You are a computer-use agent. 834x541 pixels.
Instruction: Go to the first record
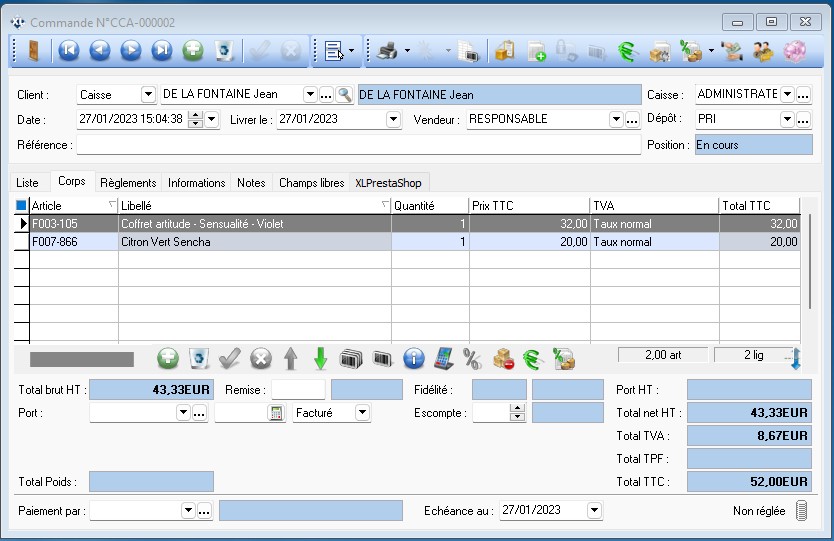click(x=69, y=50)
